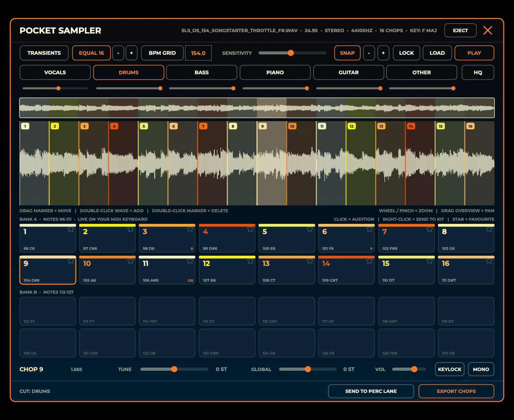The image size is (514, 420).
Task: Click EXPORT CHOPS button
Action: click(x=456, y=391)
